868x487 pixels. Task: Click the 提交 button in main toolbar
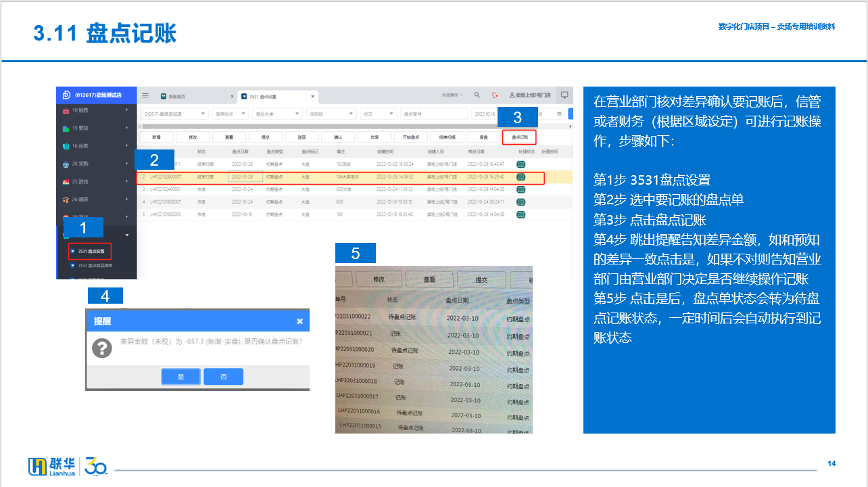click(265, 137)
